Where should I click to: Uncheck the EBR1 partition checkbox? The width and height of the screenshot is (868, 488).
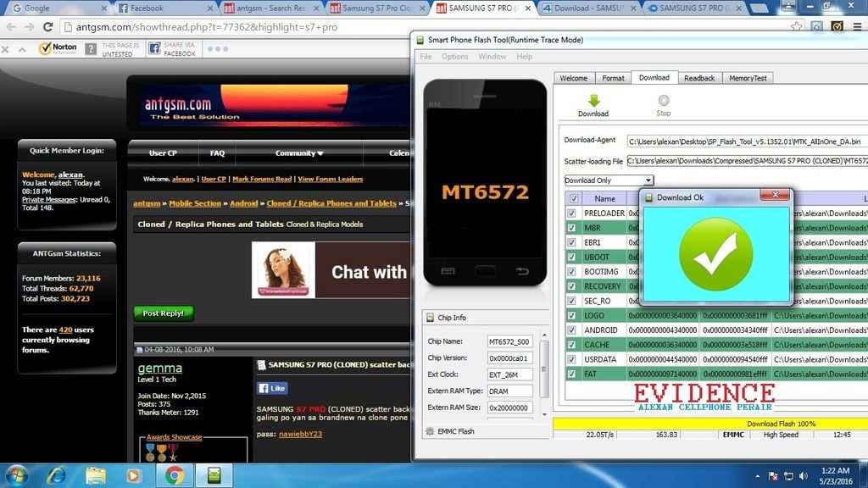point(571,242)
